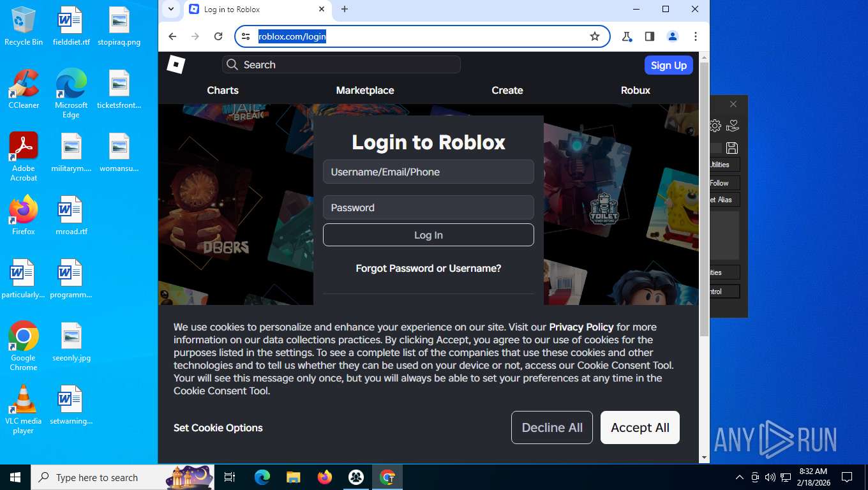Click the page vertical scrollbar thumb

(x=704, y=199)
